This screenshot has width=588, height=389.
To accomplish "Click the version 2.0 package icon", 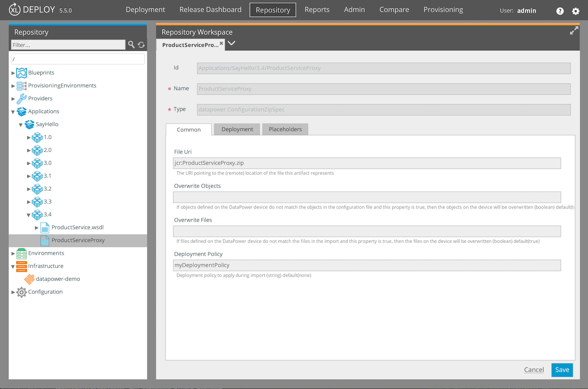I will (37, 150).
